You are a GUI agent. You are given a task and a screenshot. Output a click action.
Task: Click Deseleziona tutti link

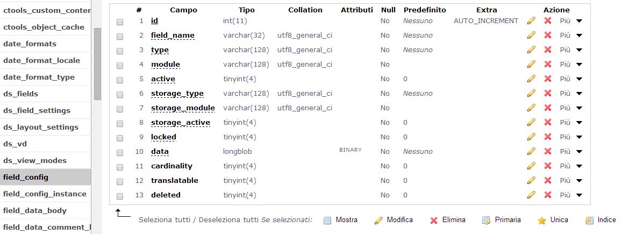coord(229,219)
